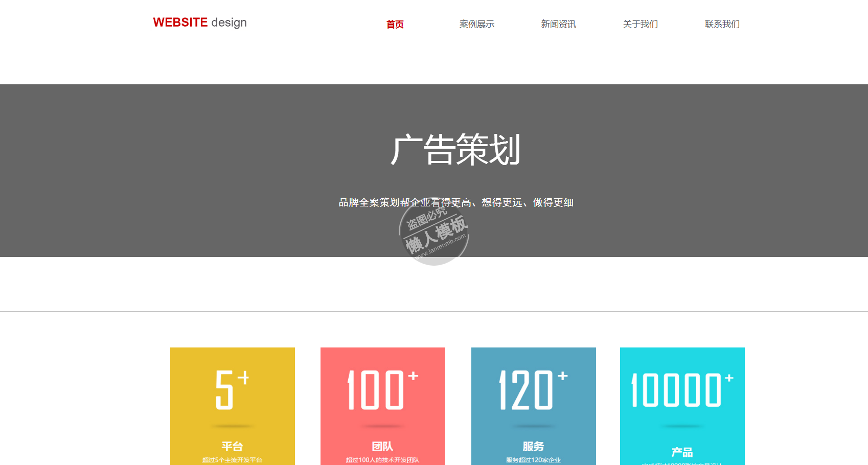
Task: Click the 超过5个主流开发平台 description text
Action: click(x=232, y=460)
